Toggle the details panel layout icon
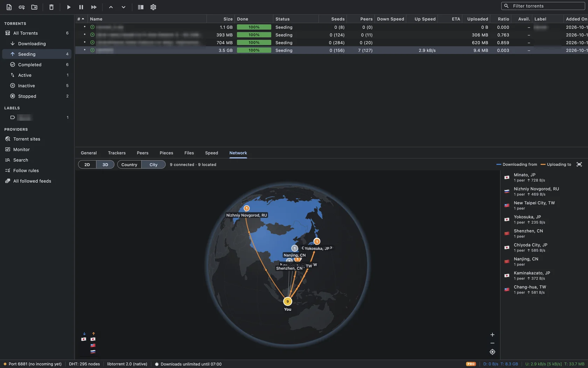Screen dimensions: 588x368 point(141,7)
